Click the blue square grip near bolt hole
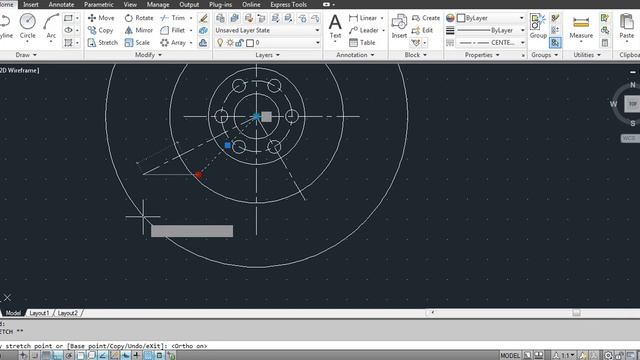 228,145
